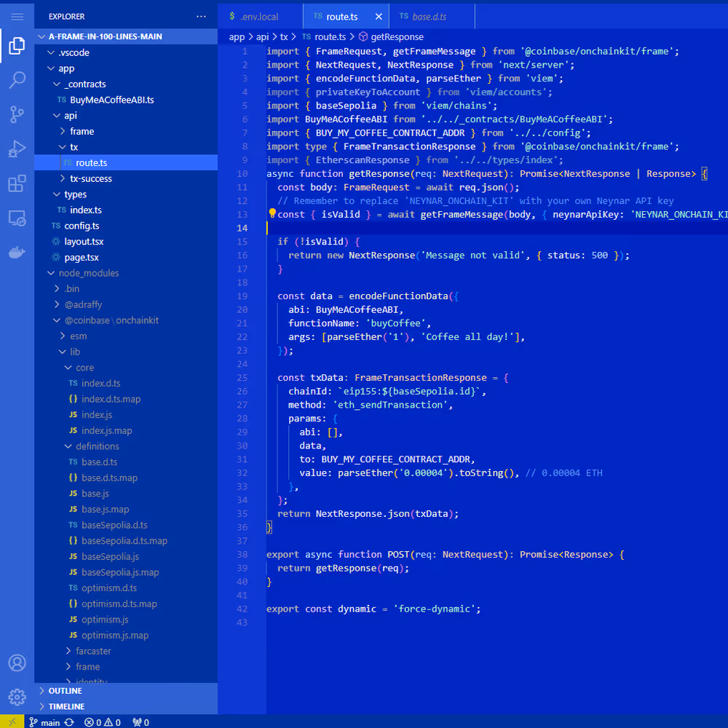Viewport: 728px width, 728px height.
Task: Expand the OUTLINE section
Action: 65,691
